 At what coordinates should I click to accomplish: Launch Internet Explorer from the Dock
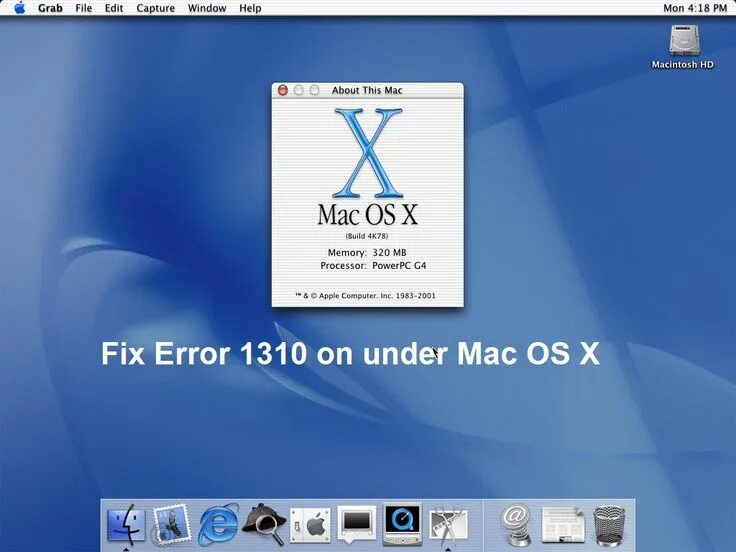pyautogui.click(x=218, y=524)
